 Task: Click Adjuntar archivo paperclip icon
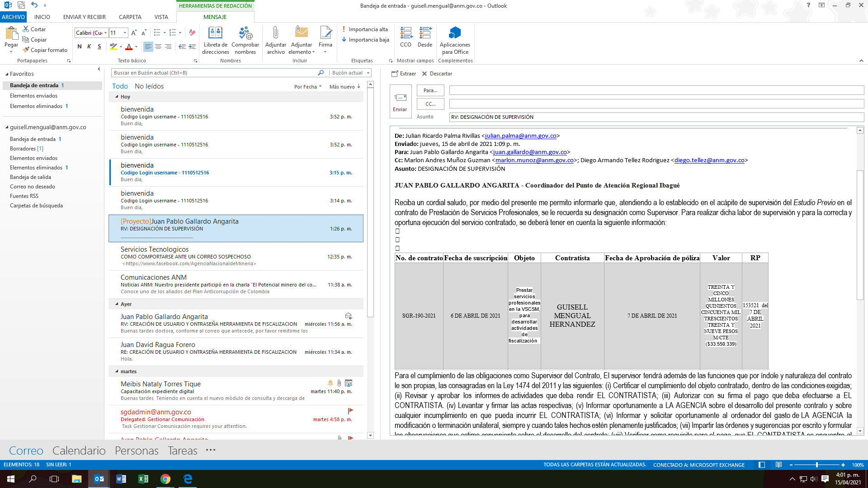(275, 33)
